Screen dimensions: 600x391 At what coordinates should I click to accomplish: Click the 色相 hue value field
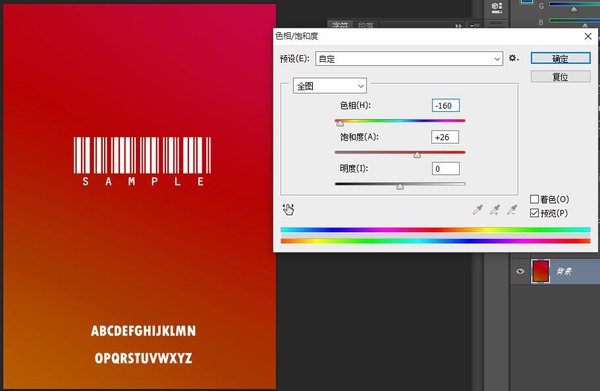[x=446, y=106]
